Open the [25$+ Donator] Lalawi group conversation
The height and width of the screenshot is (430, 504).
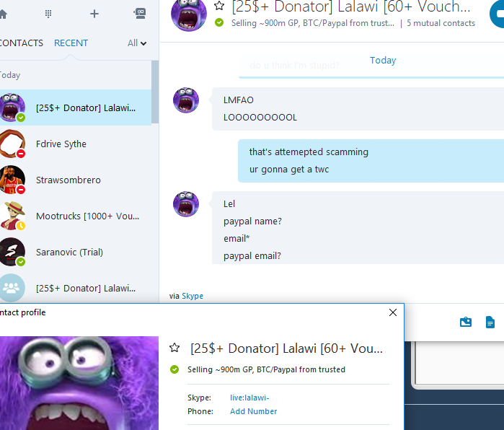(76, 288)
